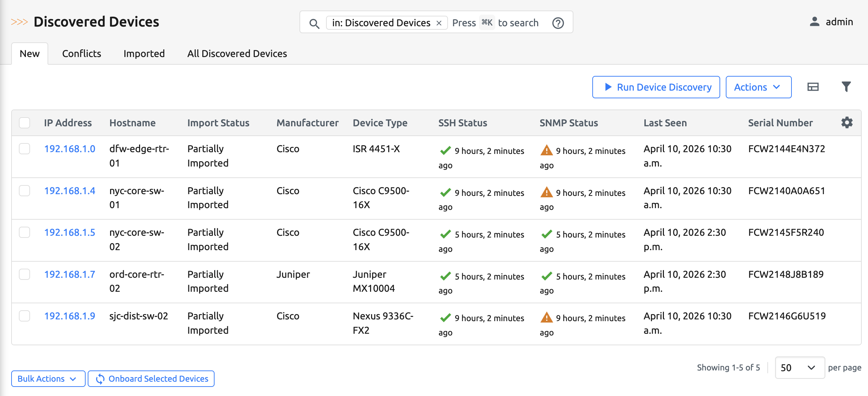
Task: Click the orange navigation expand arrows
Action: (x=19, y=22)
